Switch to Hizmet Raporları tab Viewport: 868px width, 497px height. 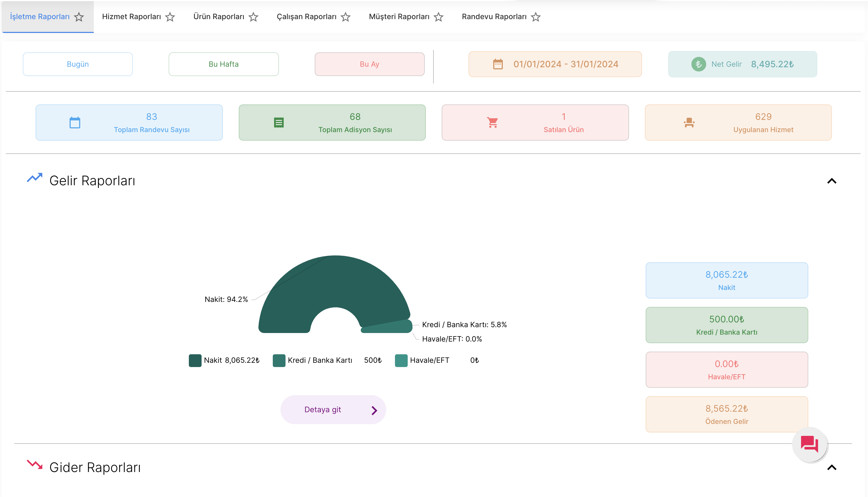tap(131, 16)
